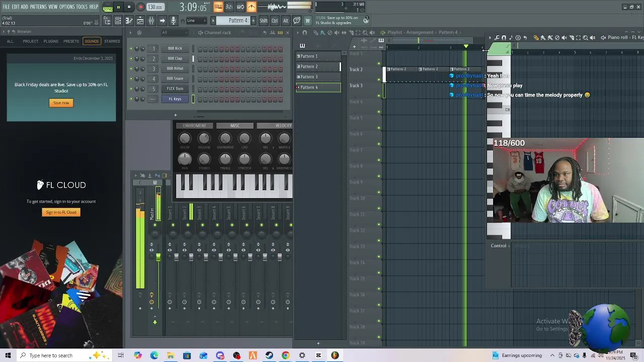This screenshot has width=644, height=362.
Task: Mute the 808 HiHat channel LED
Action: tap(131, 69)
